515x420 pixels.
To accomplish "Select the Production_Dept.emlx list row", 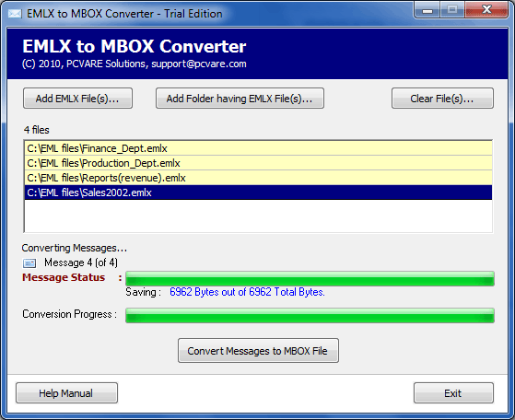I will point(258,163).
